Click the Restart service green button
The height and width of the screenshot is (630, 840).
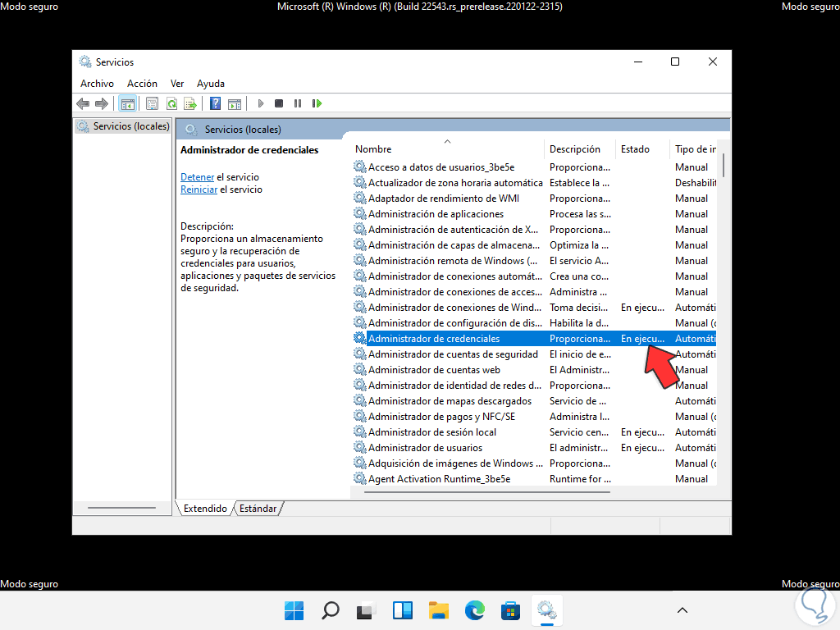coord(317,103)
